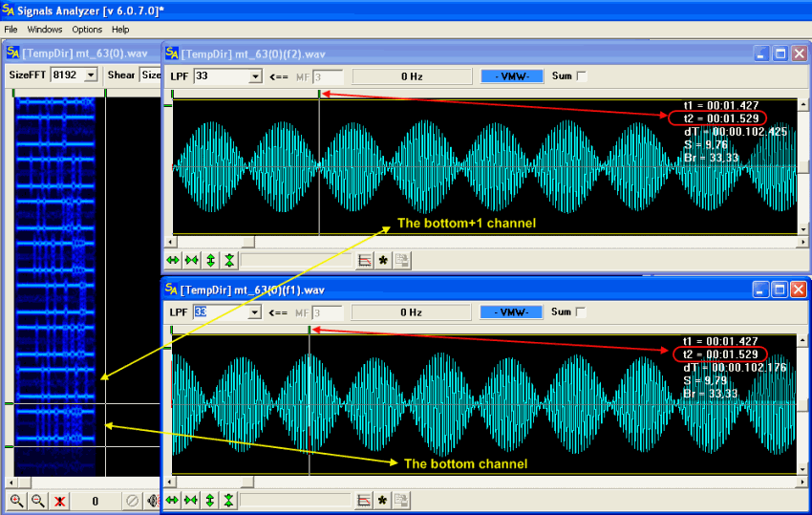Open the Options menu
Screen dimensions: 812x515
(x=87, y=30)
